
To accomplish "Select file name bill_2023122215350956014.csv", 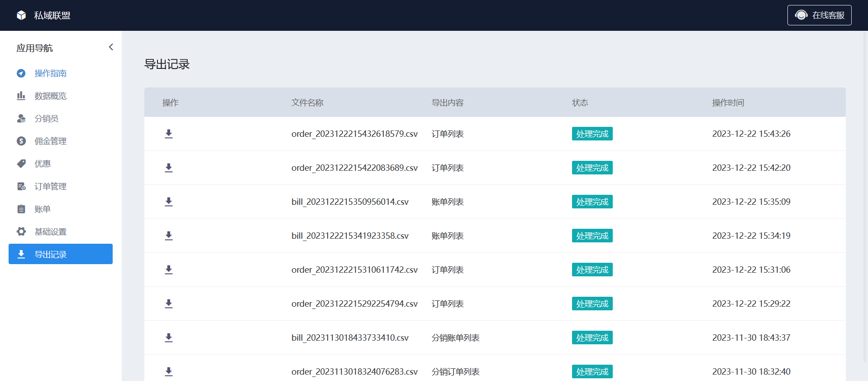I will pyautogui.click(x=350, y=202).
